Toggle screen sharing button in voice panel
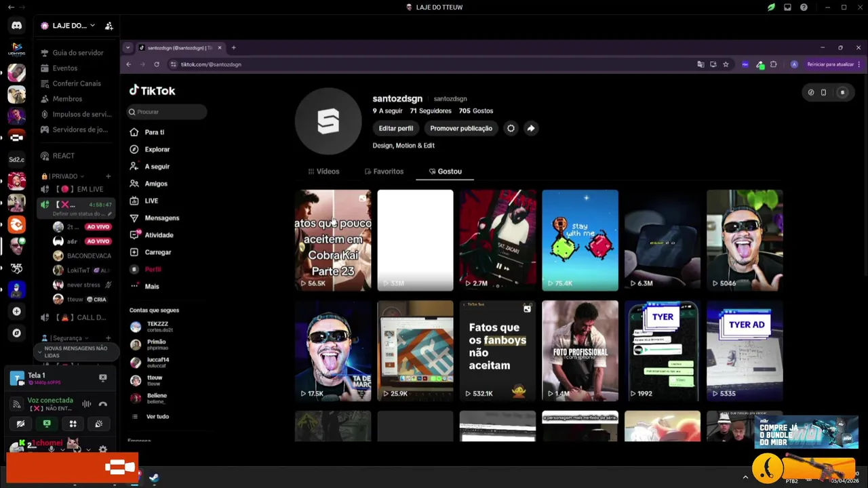 (47, 424)
